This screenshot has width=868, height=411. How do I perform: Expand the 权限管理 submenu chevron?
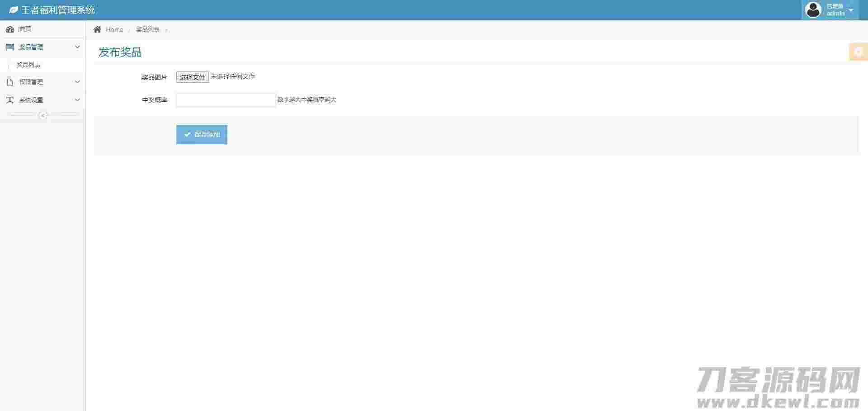tap(77, 82)
